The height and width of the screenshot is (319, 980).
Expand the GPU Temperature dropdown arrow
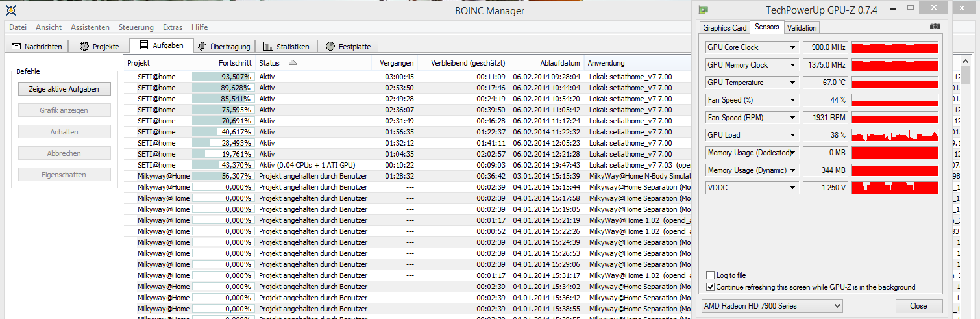792,83
